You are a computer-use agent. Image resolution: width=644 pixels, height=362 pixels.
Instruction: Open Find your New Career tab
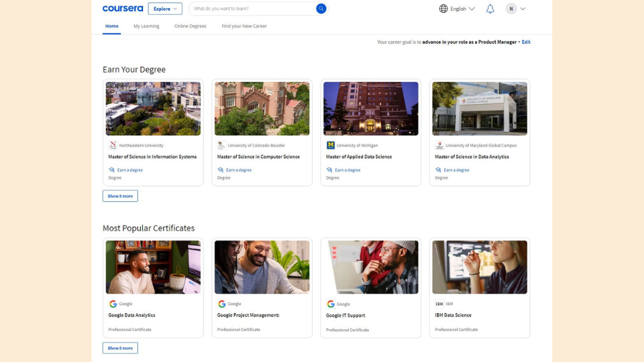pyautogui.click(x=244, y=26)
